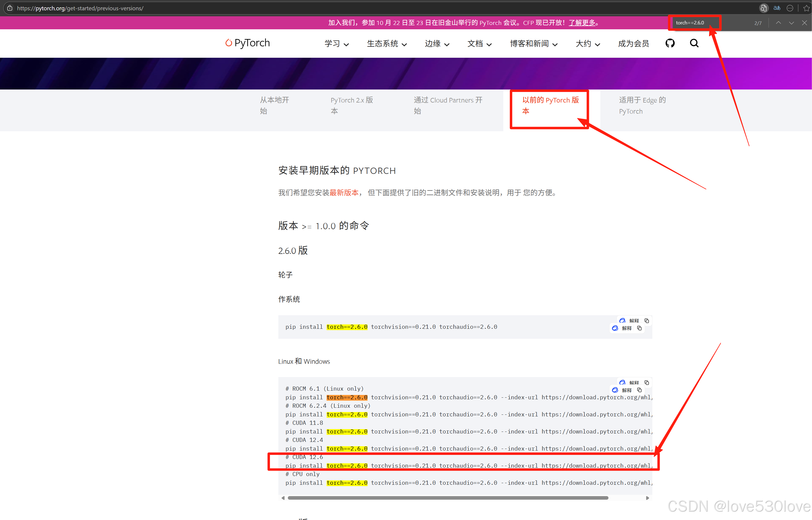
Task: Add page to favorites with star icon
Action: pos(806,8)
